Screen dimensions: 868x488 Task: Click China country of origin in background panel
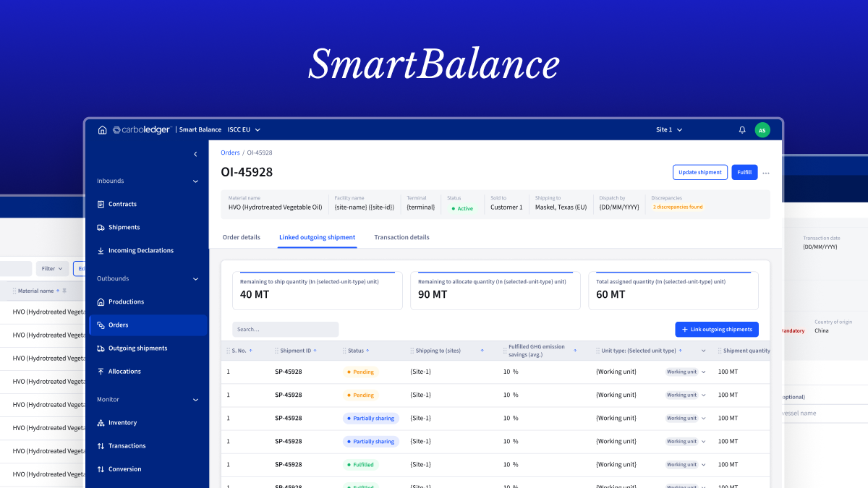822,330
